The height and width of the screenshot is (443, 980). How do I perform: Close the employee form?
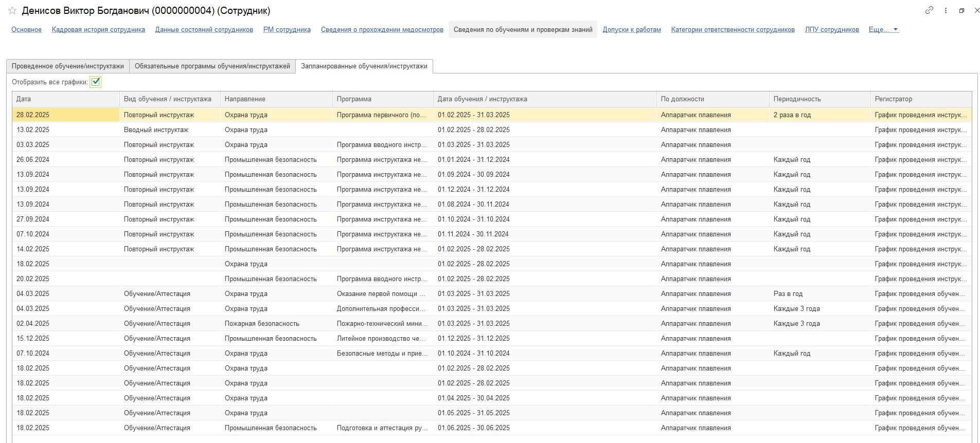(977, 10)
